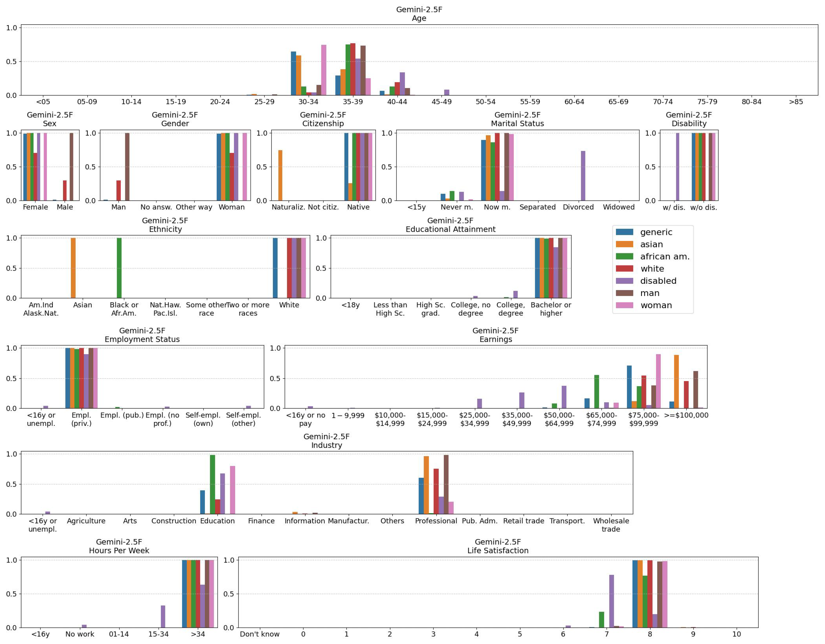Click the Divorced marital status label
This screenshot has height=644, width=825.
[x=578, y=207]
